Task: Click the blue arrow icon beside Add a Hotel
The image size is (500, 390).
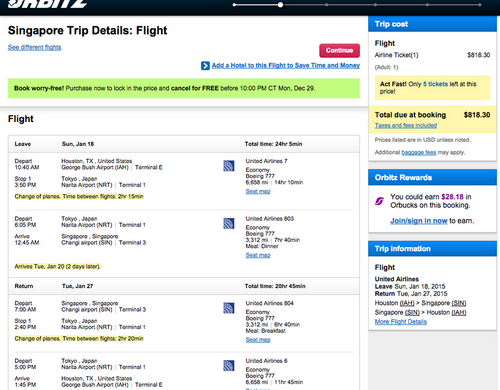Action: pos(205,66)
